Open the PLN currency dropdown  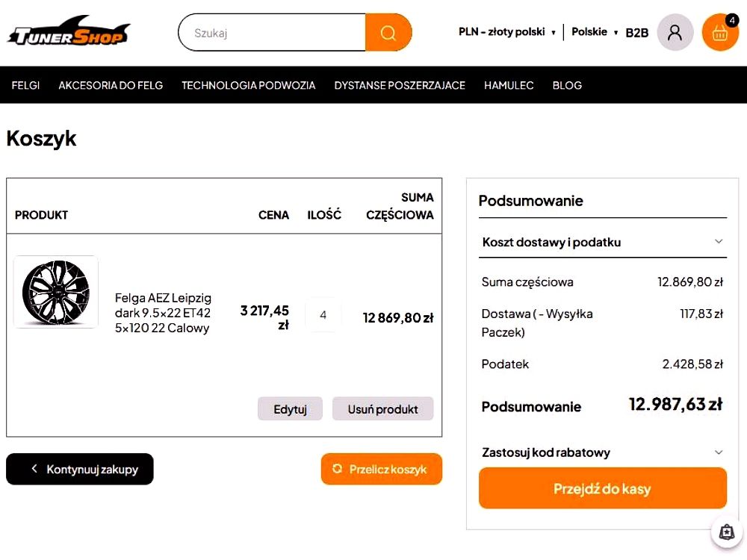click(x=507, y=32)
